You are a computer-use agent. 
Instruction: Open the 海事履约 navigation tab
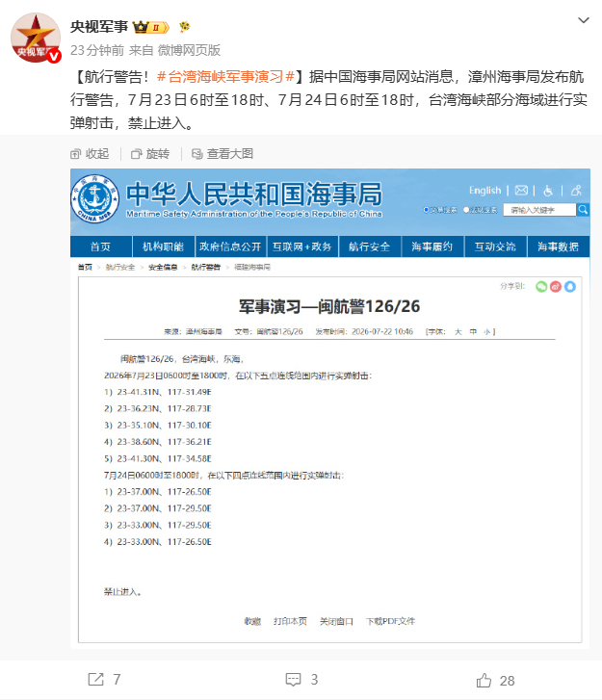coord(432,246)
